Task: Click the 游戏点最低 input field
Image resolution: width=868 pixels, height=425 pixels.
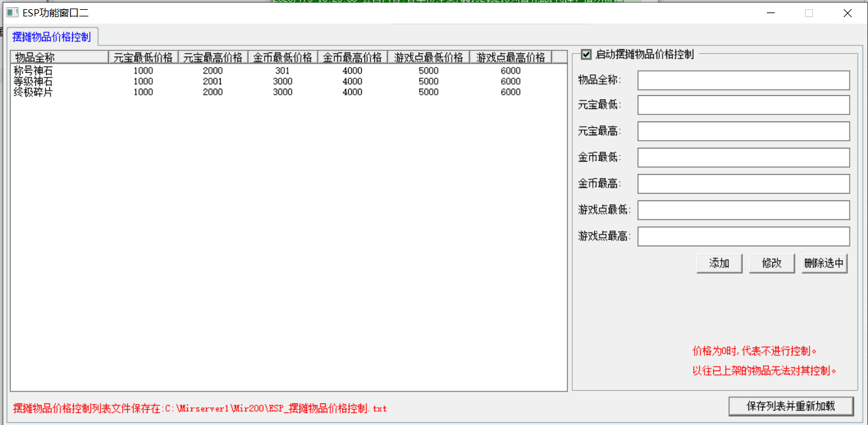Action: tap(743, 210)
